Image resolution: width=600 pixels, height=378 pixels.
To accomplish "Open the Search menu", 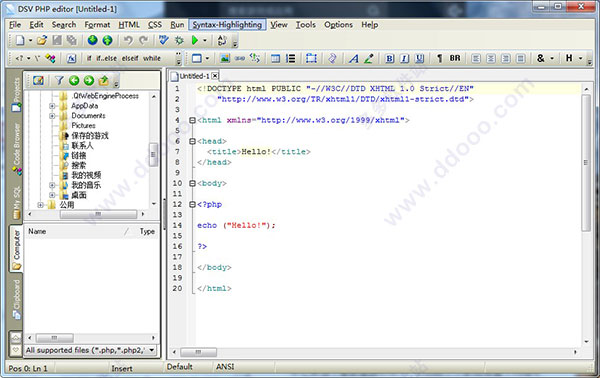I will 64,25.
